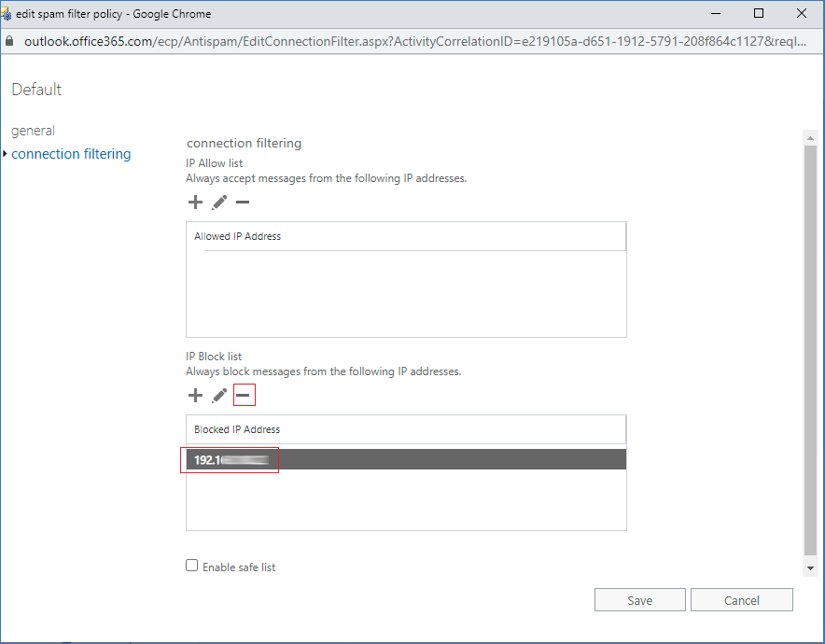This screenshot has height=644, width=825.
Task: Select the blocked IP entry starting with 192.1
Action: point(230,460)
